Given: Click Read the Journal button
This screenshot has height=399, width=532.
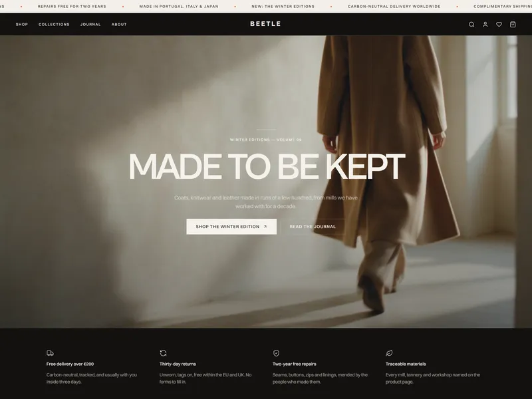Looking at the screenshot, I should point(313,227).
